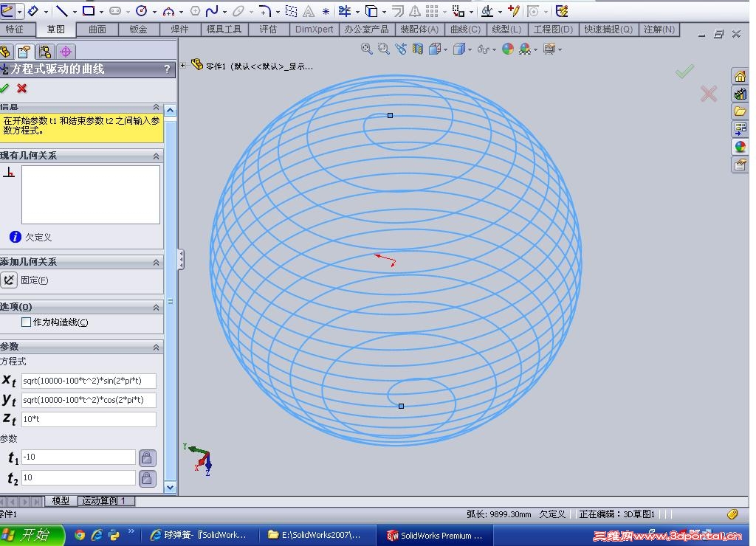Select the Spline curve tool
This screenshot has height=546, width=756.
(212, 11)
